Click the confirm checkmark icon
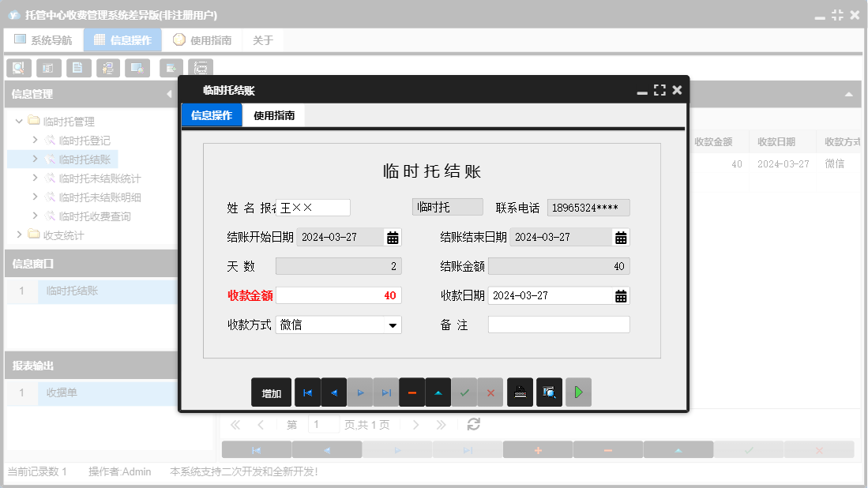Image resolution: width=868 pixels, height=488 pixels. coord(464,392)
